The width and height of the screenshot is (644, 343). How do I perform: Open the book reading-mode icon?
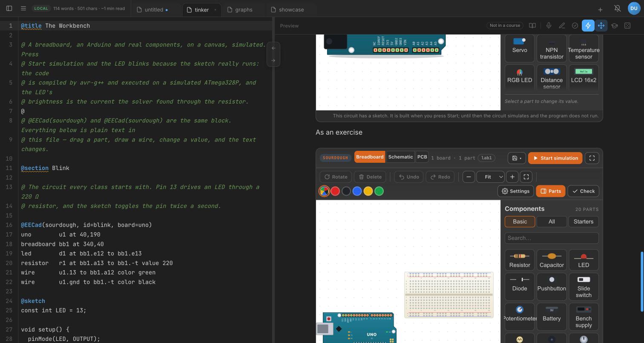(532, 26)
